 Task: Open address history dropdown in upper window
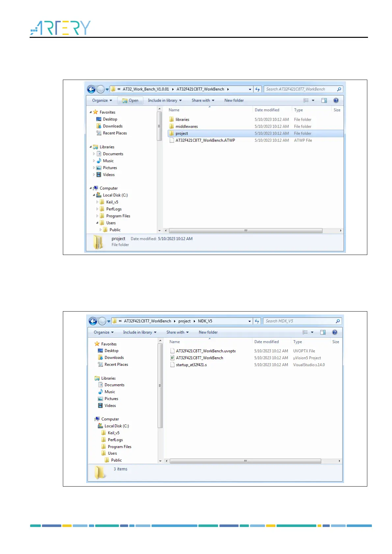pos(250,89)
